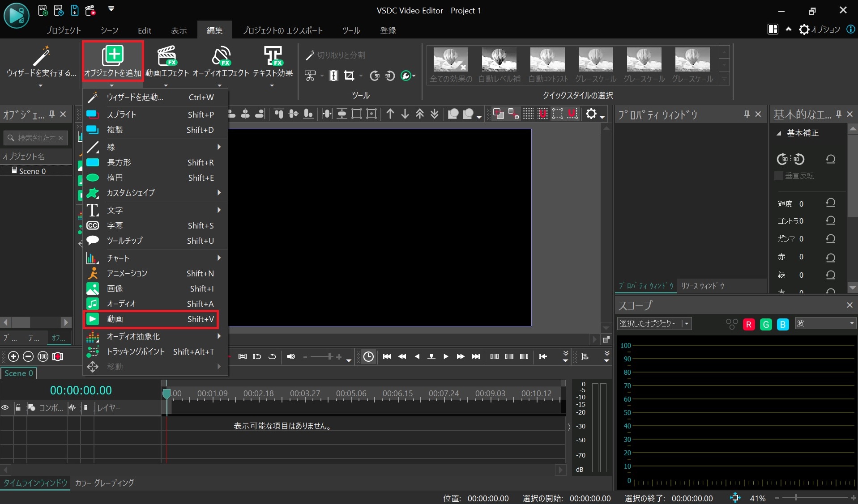The height and width of the screenshot is (504, 858).
Task: Select the scissors cut tool icon
Action: [x=310, y=76]
